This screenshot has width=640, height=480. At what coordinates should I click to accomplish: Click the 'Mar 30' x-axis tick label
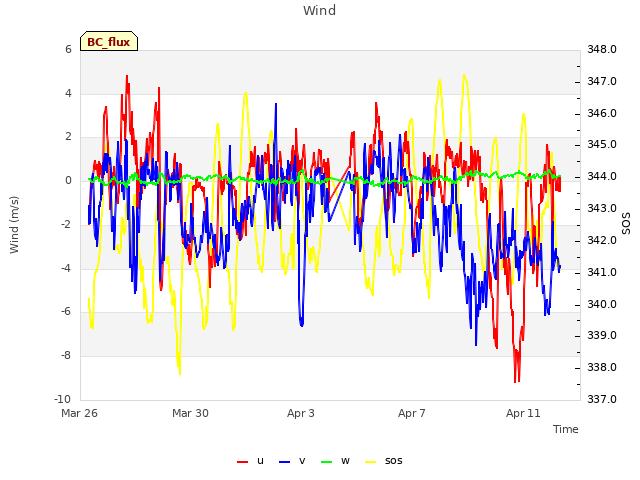[x=190, y=413]
